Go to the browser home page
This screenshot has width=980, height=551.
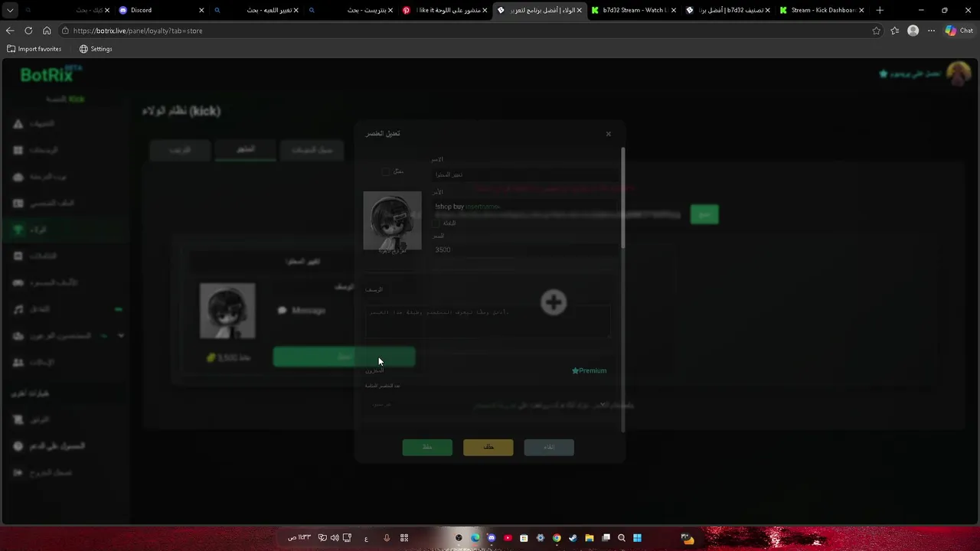click(x=47, y=31)
